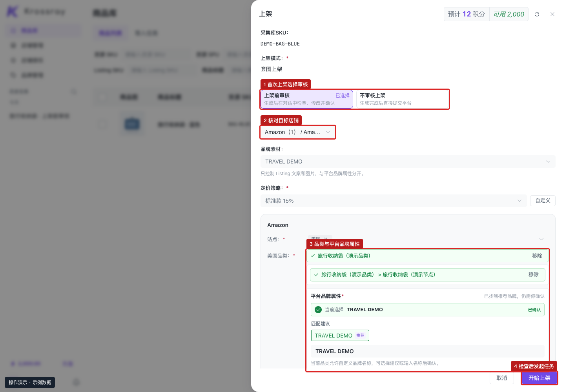Click the purple K logo in background sidebar

coord(12,12)
